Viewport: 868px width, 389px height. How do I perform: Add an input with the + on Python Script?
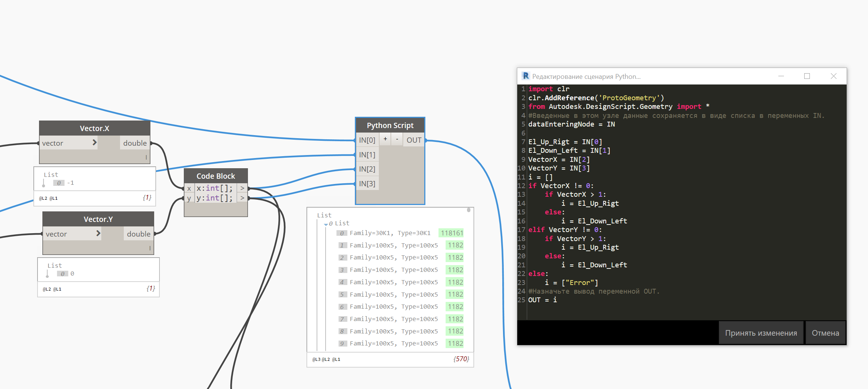pyautogui.click(x=385, y=139)
